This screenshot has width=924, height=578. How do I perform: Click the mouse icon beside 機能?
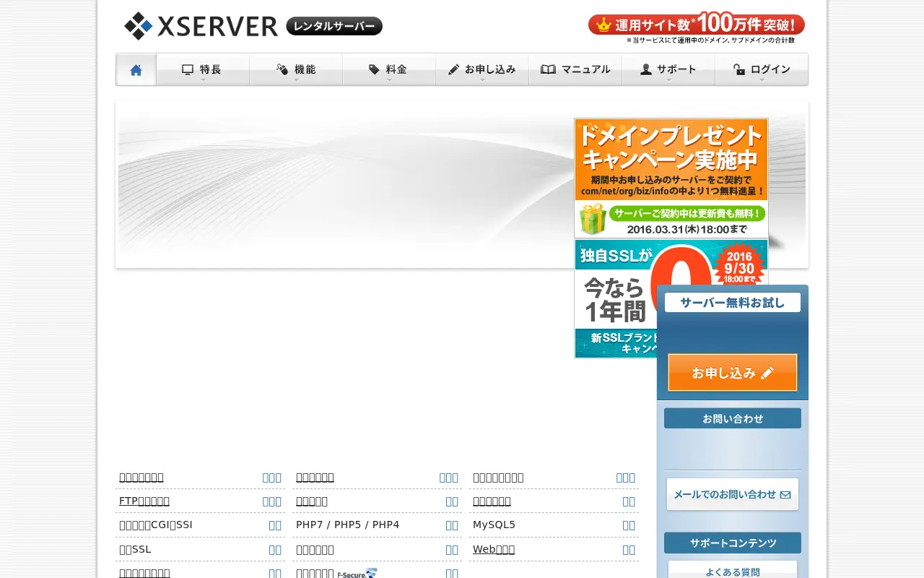coord(282,69)
